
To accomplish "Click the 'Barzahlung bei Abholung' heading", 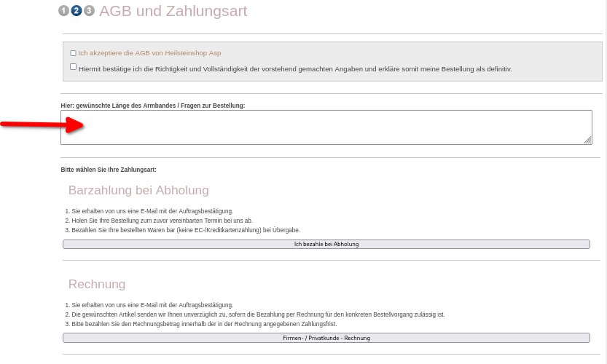I will (138, 190).
